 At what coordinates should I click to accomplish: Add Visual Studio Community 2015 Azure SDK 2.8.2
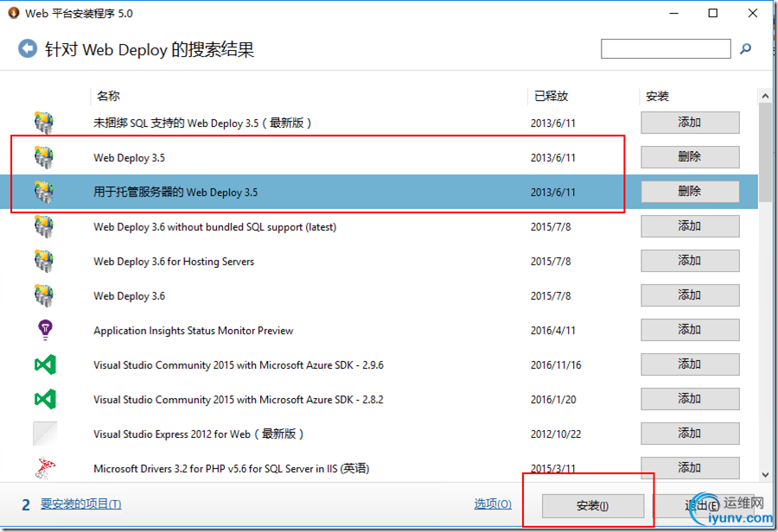690,399
